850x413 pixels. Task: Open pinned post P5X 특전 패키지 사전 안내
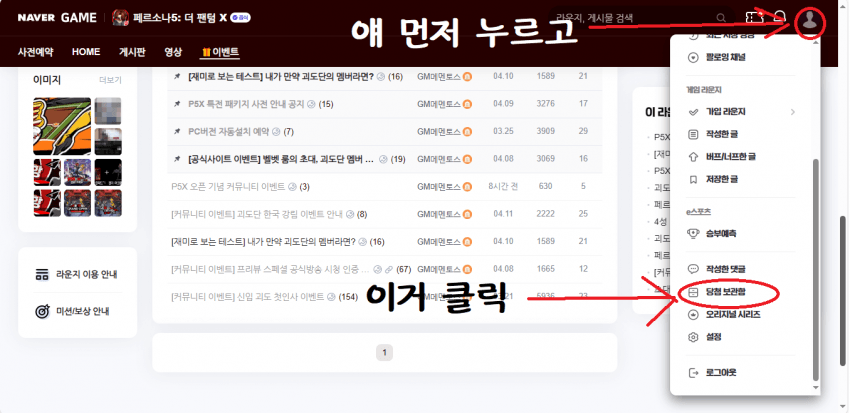pos(246,104)
